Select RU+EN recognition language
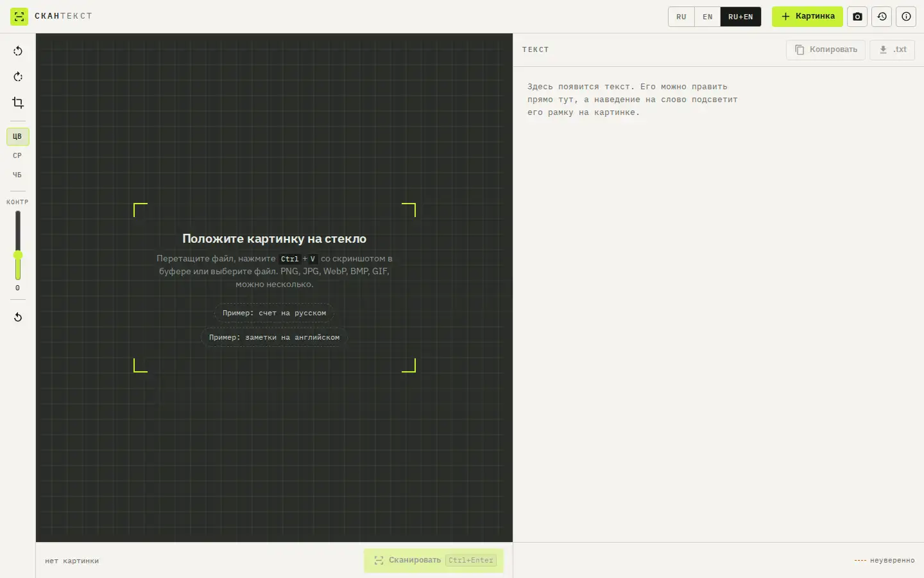Image resolution: width=924 pixels, height=578 pixels. (740, 17)
